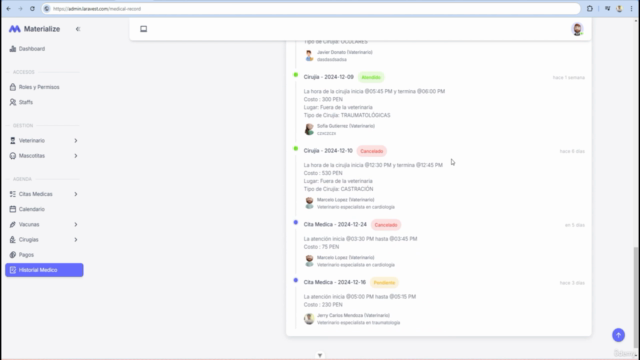Click the 'Cita Medica - 2024-12-16' title
The height and width of the screenshot is (360, 640).
(335, 282)
